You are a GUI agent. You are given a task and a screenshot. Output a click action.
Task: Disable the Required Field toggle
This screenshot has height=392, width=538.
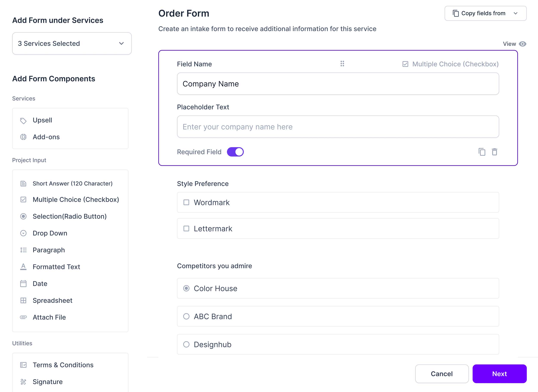tap(236, 152)
